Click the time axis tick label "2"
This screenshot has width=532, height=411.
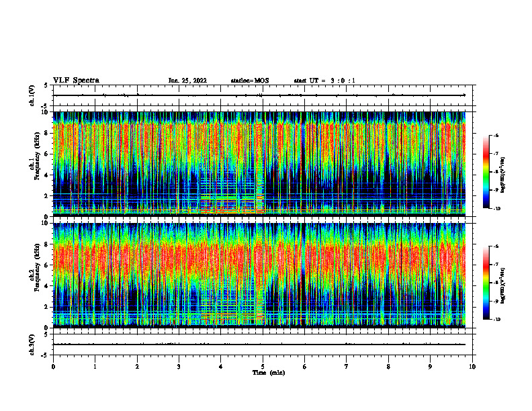pyautogui.click(x=137, y=367)
